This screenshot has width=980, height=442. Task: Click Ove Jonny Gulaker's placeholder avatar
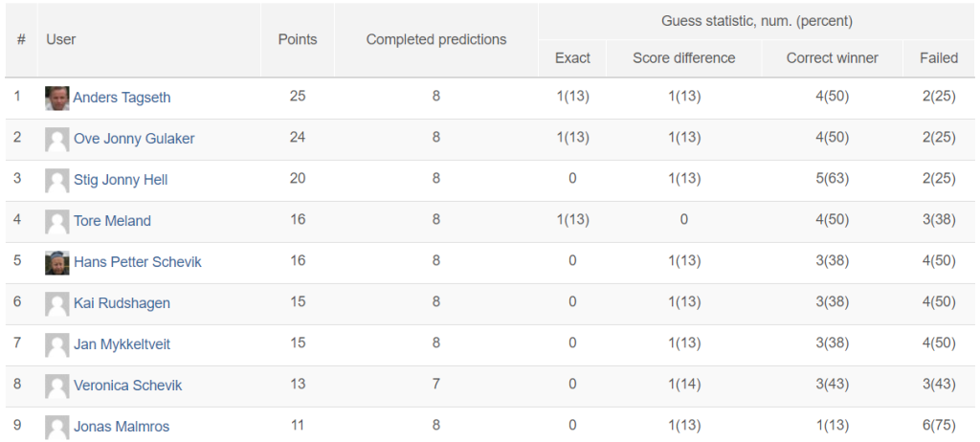[x=56, y=140]
